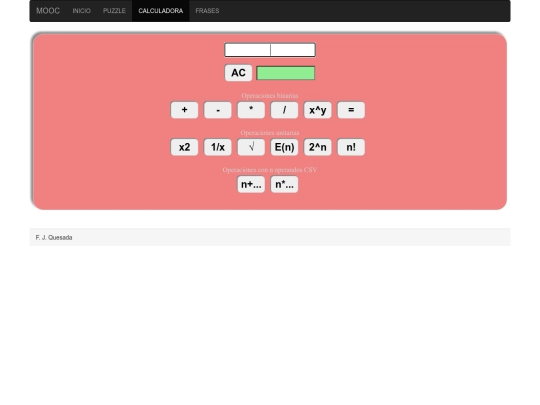The height and width of the screenshot is (405, 540).
Task: Click the green result display box
Action: point(286,73)
